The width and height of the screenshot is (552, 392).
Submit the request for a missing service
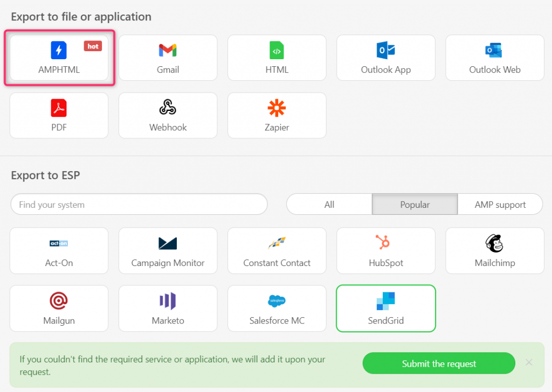[x=438, y=363]
